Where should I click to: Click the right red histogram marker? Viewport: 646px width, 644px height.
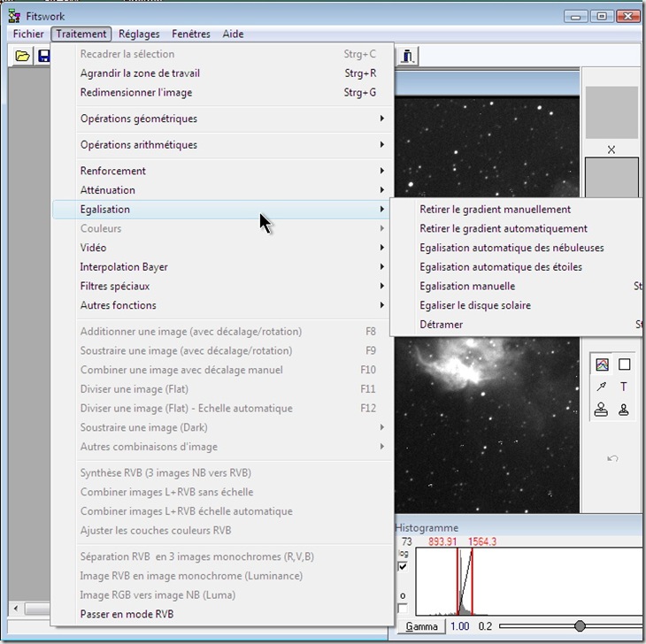pos(473,582)
